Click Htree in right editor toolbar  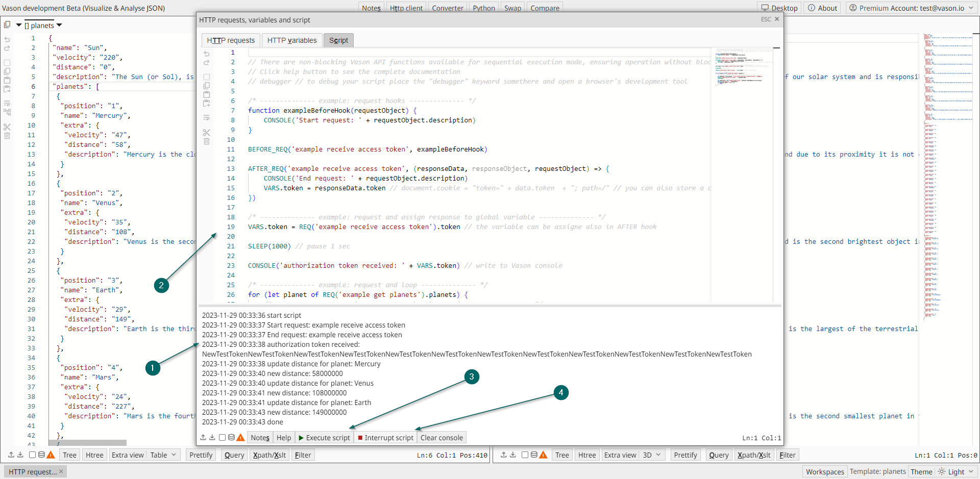(587, 455)
